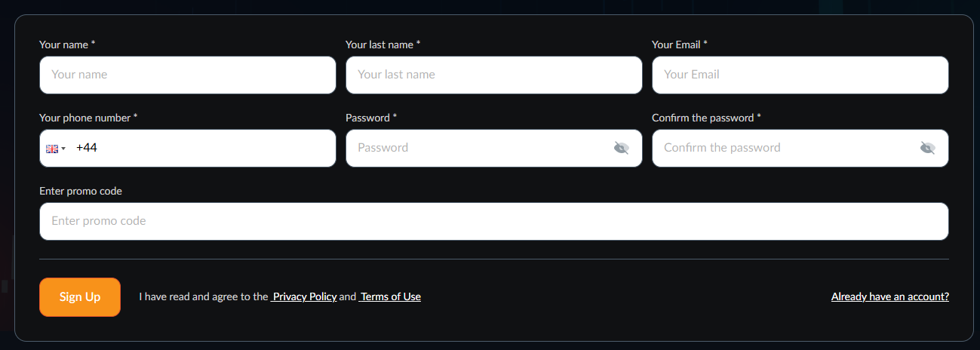Click the Enter promo code input field
The height and width of the screenshot is (350, 980).
tap(493, 221)
